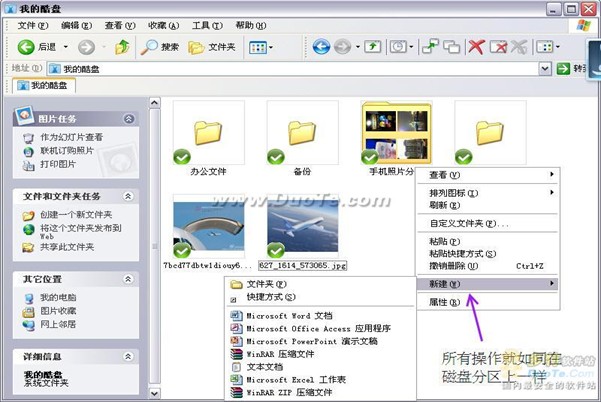Create new 文件夹(F) from submenu
Image resolution: width=601 pixels, height=402 pixels.
point(320,284)
